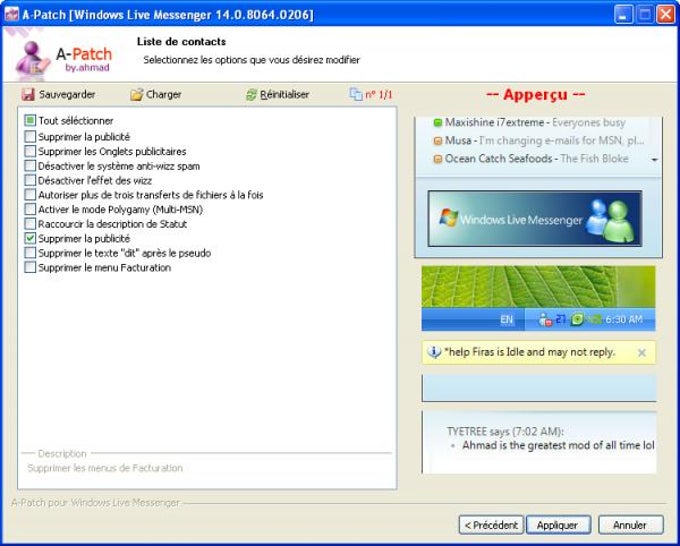Click the EN language indicator in preview
The image size is (680, 546).
[506, 320]
